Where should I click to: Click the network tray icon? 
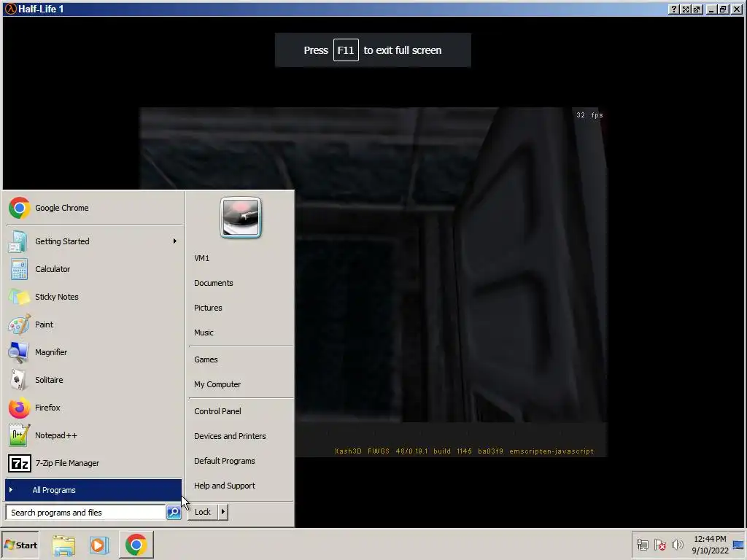(642, 545)
